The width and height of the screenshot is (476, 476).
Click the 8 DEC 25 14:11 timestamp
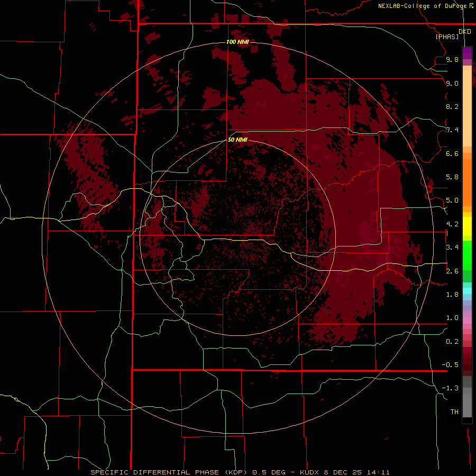tap(356, 472)
